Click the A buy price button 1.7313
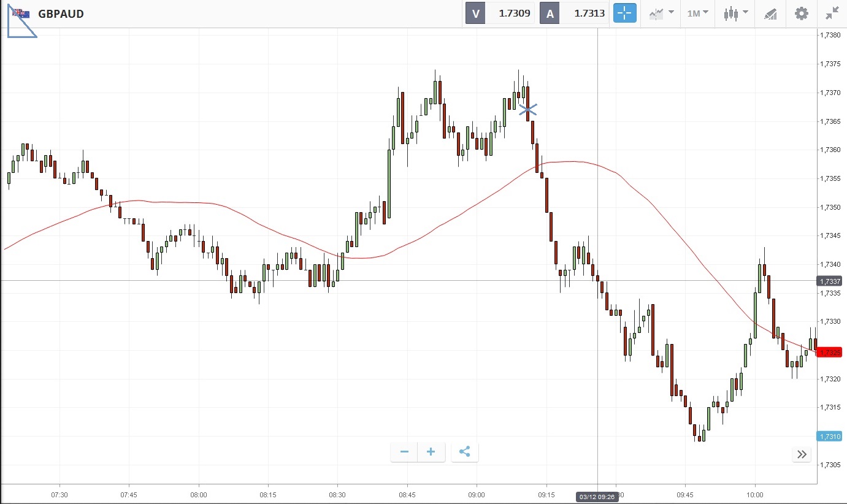 574,13
